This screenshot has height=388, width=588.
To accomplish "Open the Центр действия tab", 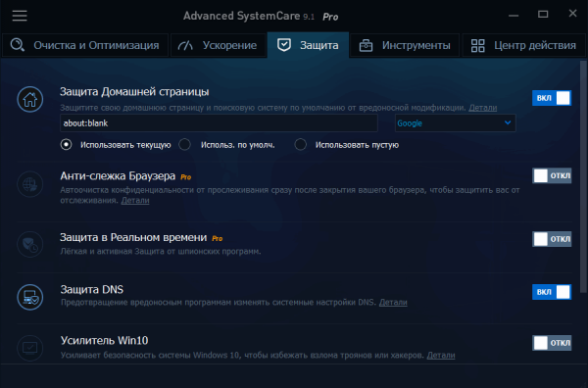I will tap(524, 45).
